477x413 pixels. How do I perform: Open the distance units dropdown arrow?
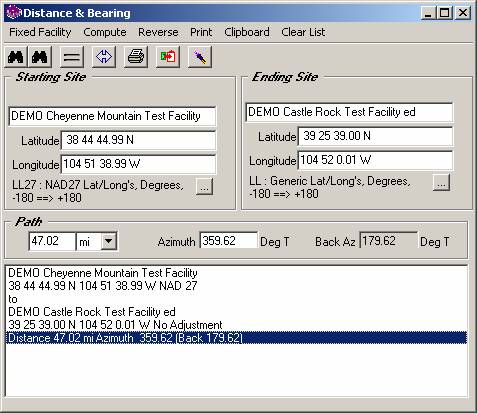109,241
